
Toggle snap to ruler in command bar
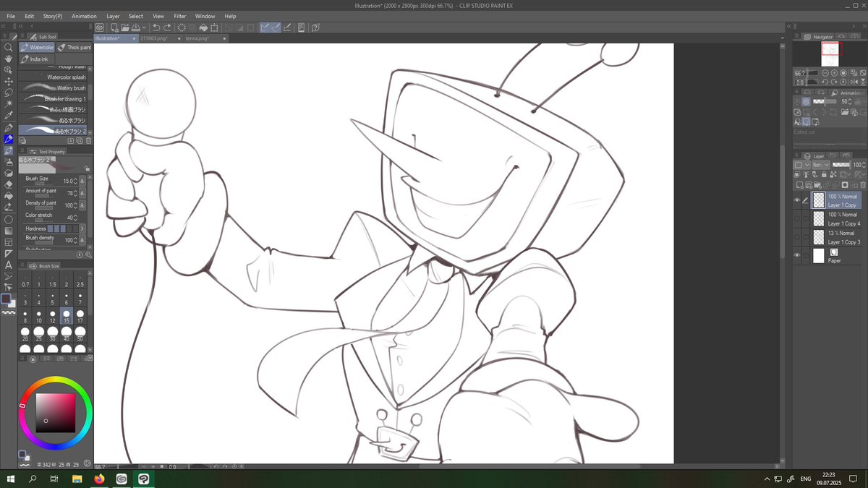click(x=265, y=27)
